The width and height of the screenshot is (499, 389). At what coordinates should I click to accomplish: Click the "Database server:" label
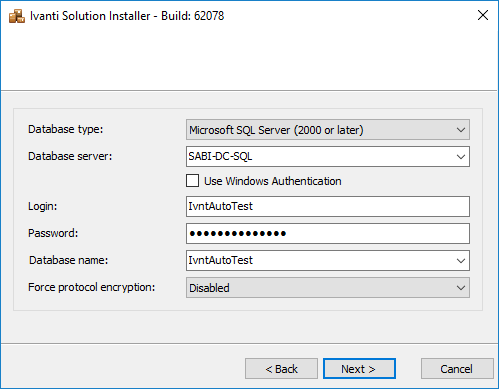[x=70, y=156]
